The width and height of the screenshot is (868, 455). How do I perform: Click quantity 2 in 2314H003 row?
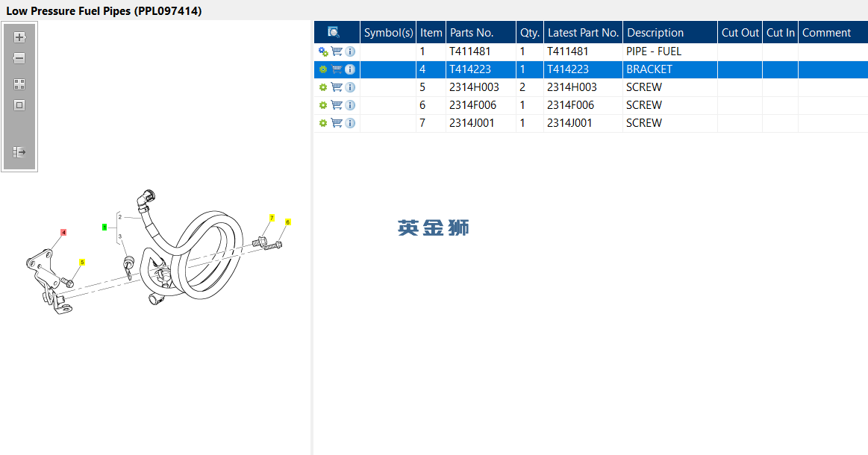tap(522, 87)
